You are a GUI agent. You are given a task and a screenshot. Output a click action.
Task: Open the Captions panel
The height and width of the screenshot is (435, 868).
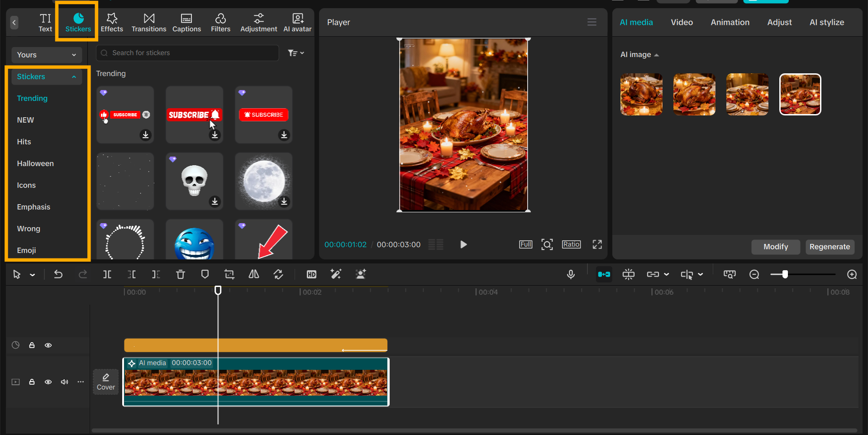186,22
